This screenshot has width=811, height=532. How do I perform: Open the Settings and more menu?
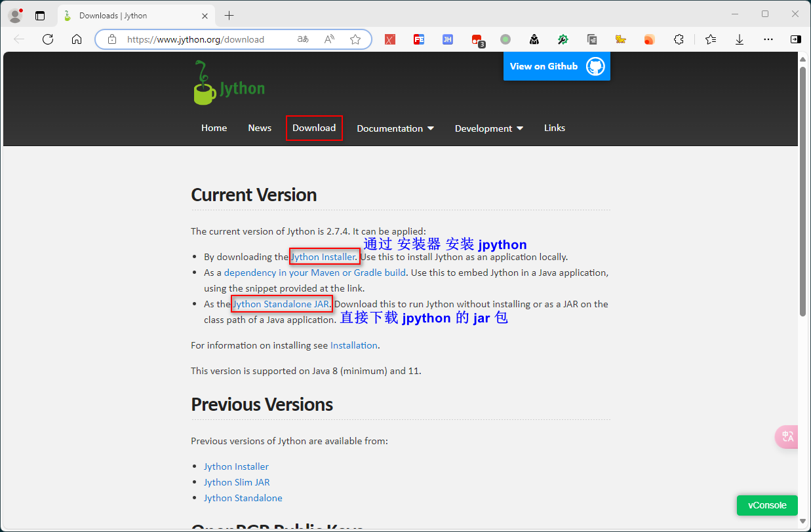(768, 39)
